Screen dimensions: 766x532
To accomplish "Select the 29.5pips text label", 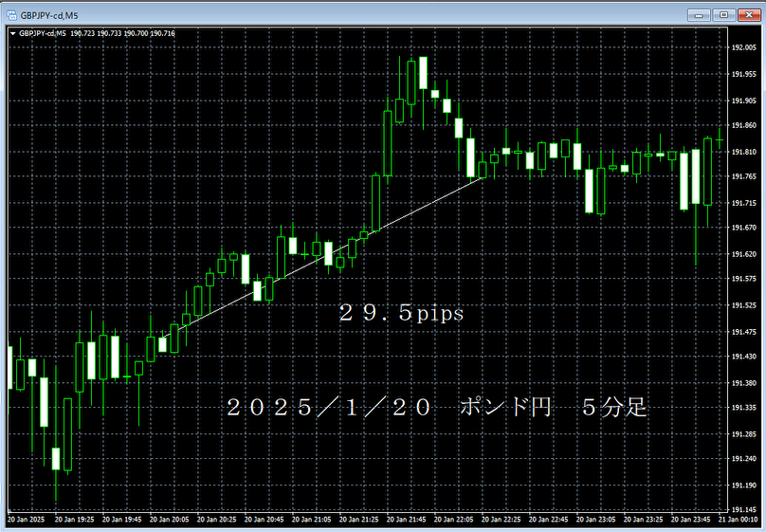I will [401, 313].
